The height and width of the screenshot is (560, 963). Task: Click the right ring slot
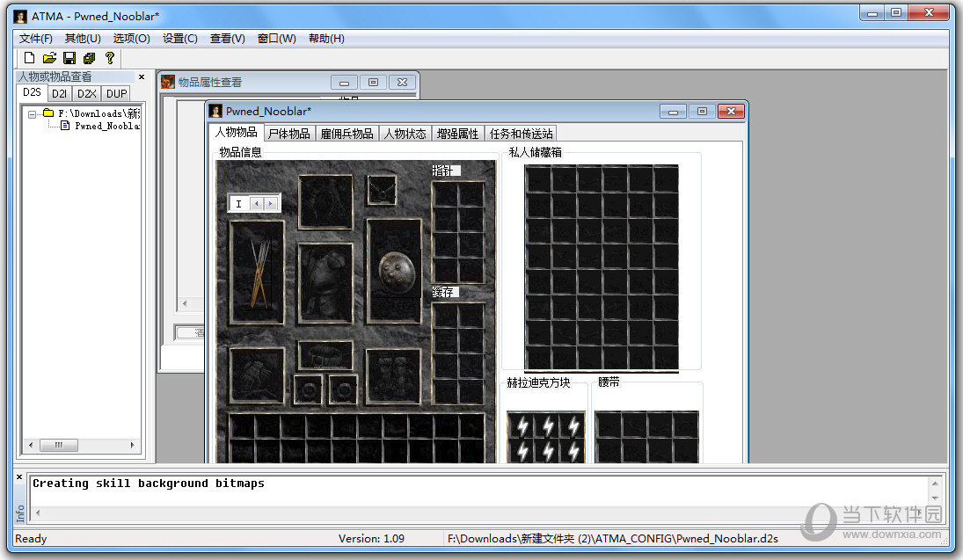[343, 389]
